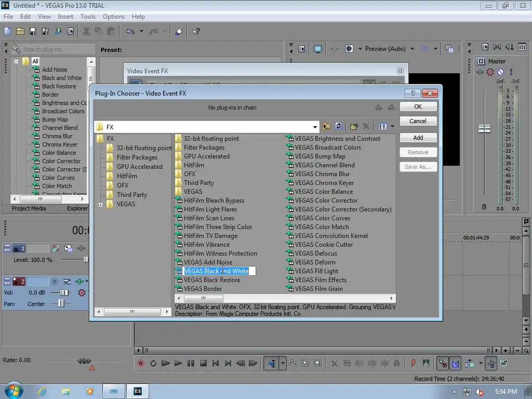This screenshot has width=532, height=399.
Task: Click the Open project folder icon
Action: 20,31
